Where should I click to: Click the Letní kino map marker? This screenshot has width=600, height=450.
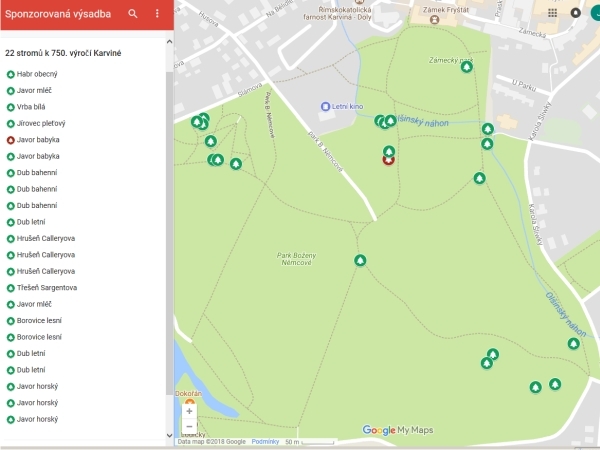[x=325, y=106]
